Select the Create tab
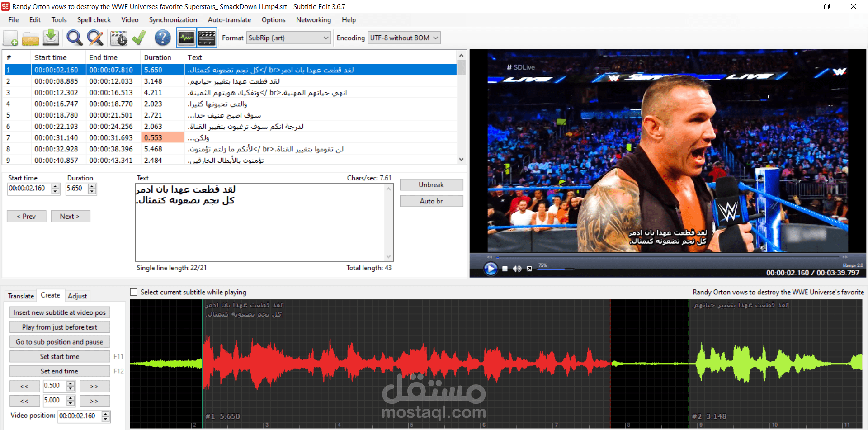The image size is (868, 430). [x=50, y=295]
